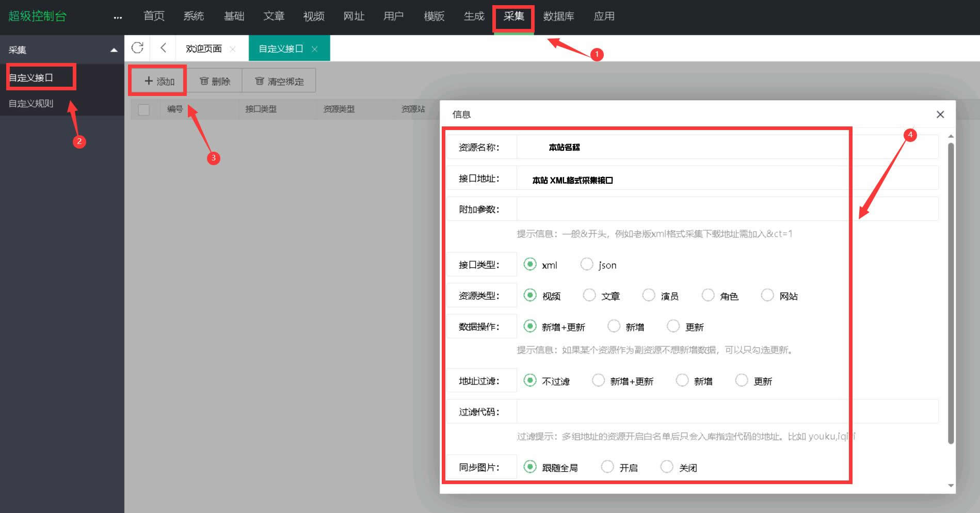The image size is (980, 513).
Task: Click the back arrow navigation icon
Action: click(x=163, y=47)
